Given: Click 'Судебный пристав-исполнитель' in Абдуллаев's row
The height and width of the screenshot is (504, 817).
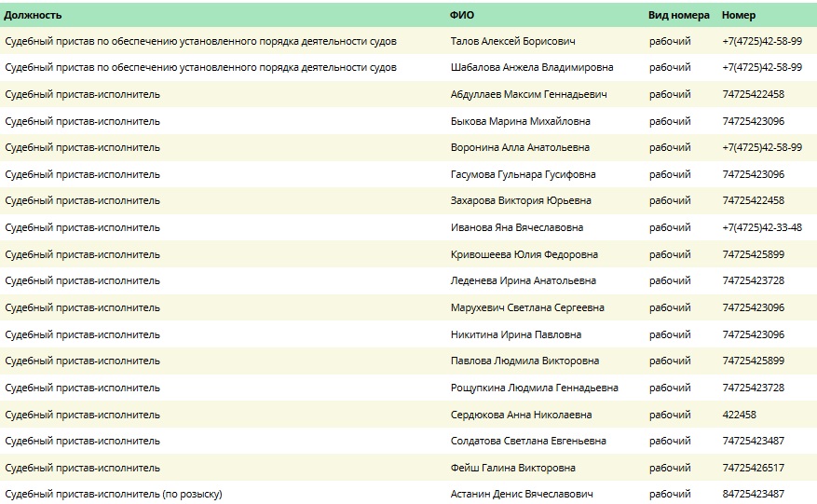Looking at the screenshot, I should coord(82,94).
